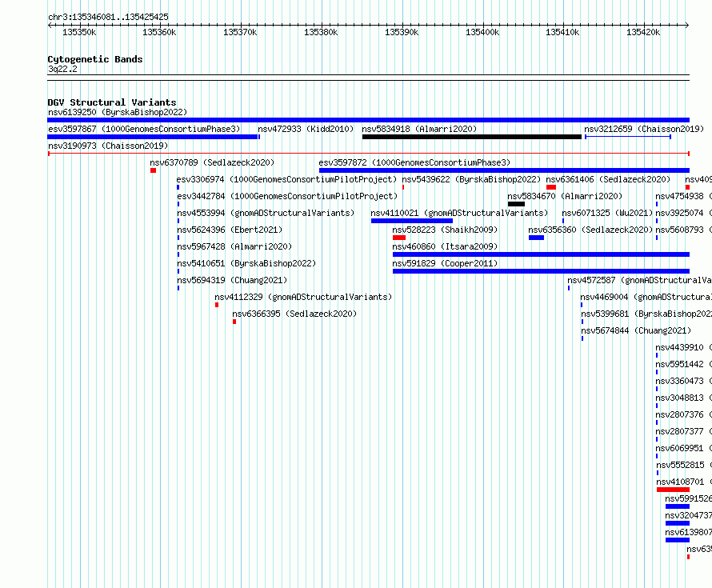Click the 135400k ruler position
712x588 pixels.
point(482,32)
